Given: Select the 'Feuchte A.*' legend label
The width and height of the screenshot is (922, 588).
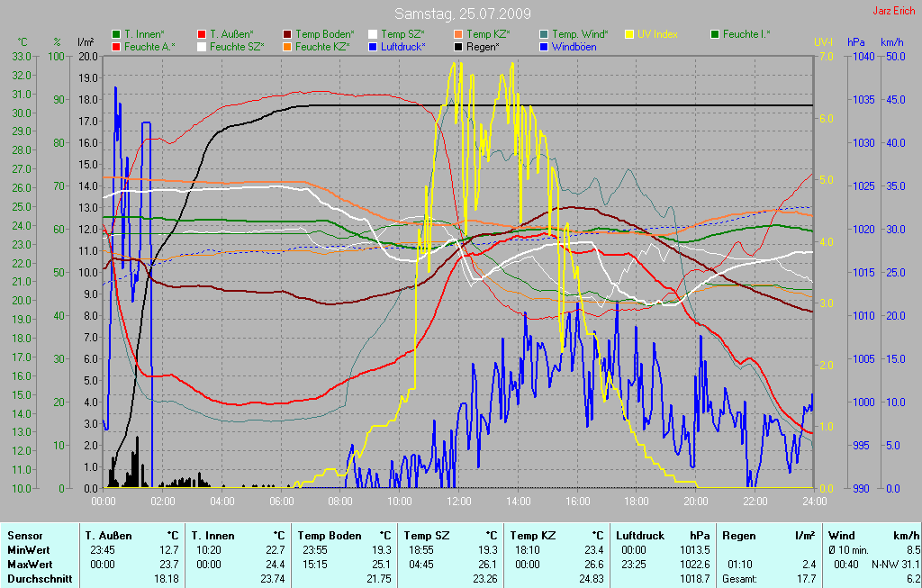Looking at the screenshot, I should pyautogui.click(x=149, y=47).
